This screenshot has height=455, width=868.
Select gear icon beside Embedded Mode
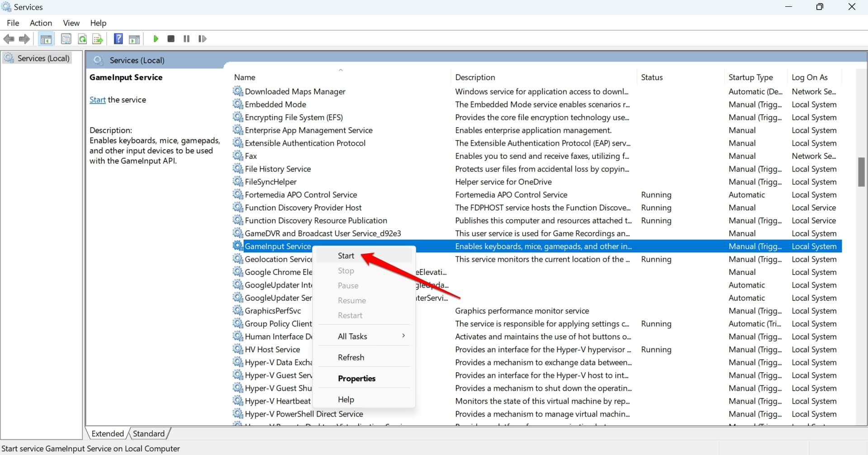click(x=238, y=104)
